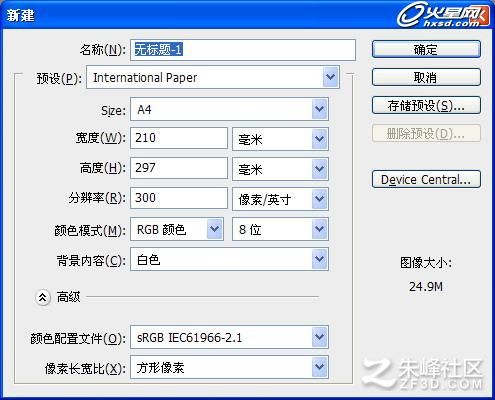Open the 8 位 bit depth dropdown
Viewport: 495px width, 400px height.
point(280,229)
